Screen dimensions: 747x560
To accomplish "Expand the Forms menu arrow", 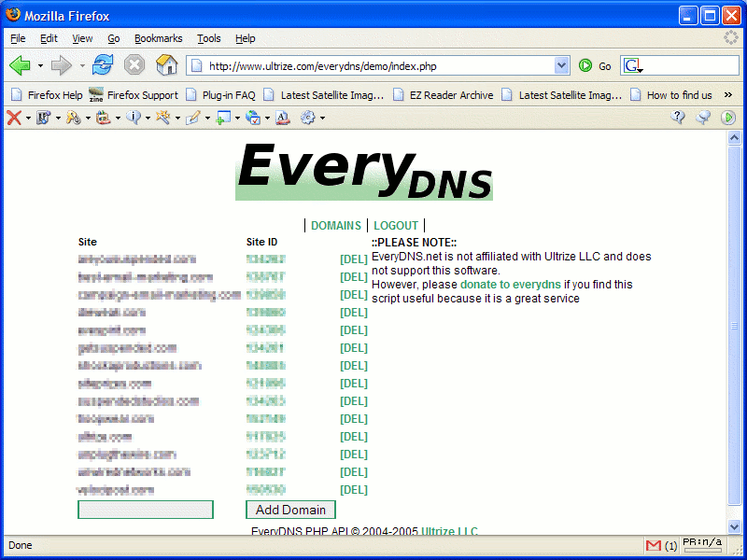I will tap(88, 119).
